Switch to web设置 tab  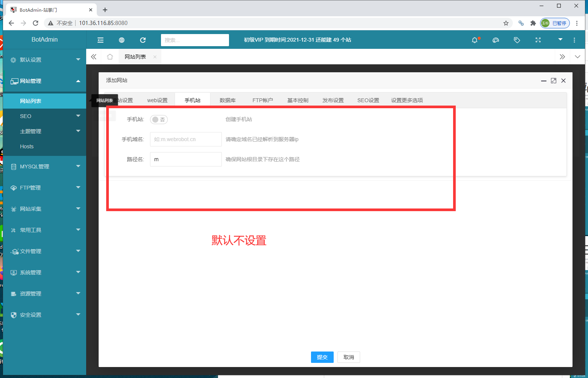(x=157, y=100)
